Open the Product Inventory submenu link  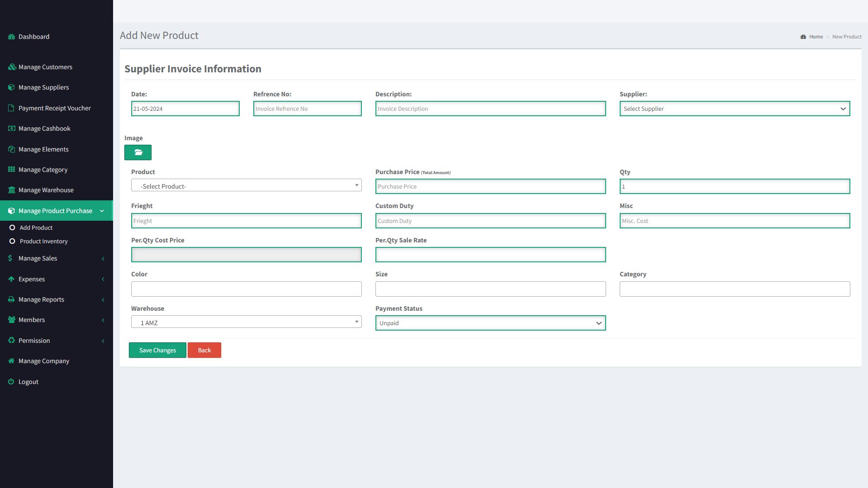pyautogui.click(x=44, y=241)
